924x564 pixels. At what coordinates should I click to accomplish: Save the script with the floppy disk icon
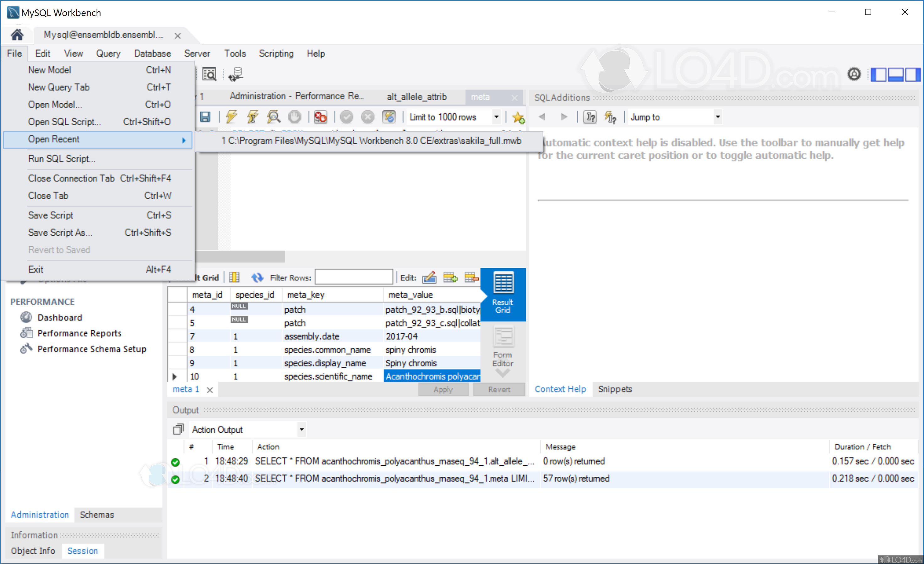tap(205, 117)
